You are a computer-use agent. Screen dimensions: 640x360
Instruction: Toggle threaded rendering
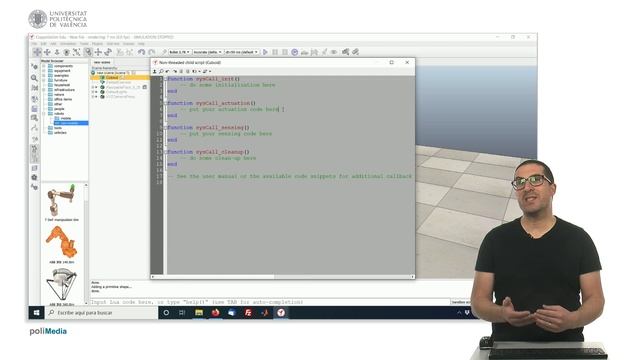[x=324, y=52]
